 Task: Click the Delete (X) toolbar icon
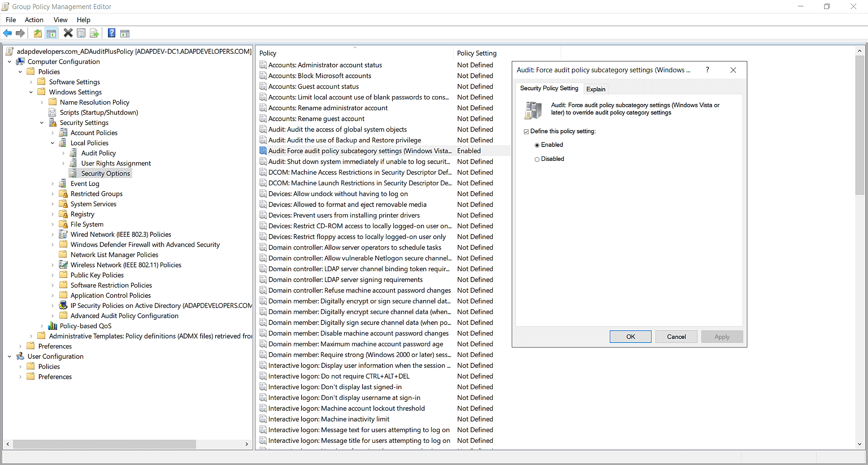click(68, 33)
